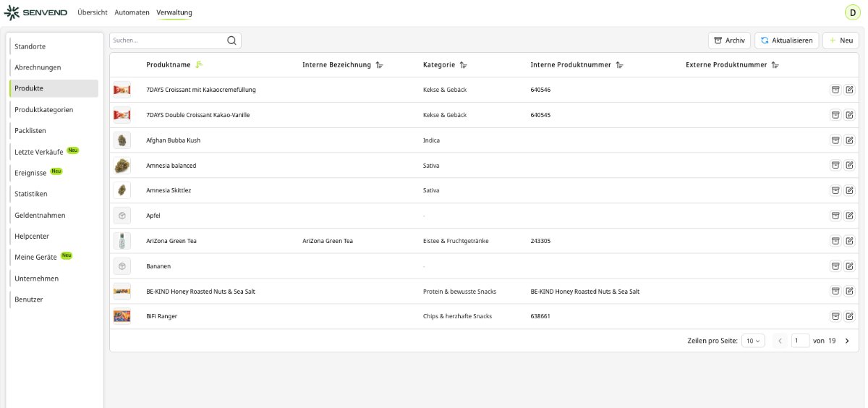
Task: Click the SENVEND logo
Action: point(36,12)
